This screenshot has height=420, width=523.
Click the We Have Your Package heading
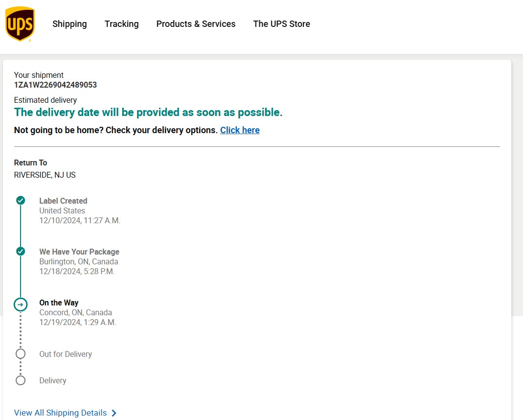79,252
